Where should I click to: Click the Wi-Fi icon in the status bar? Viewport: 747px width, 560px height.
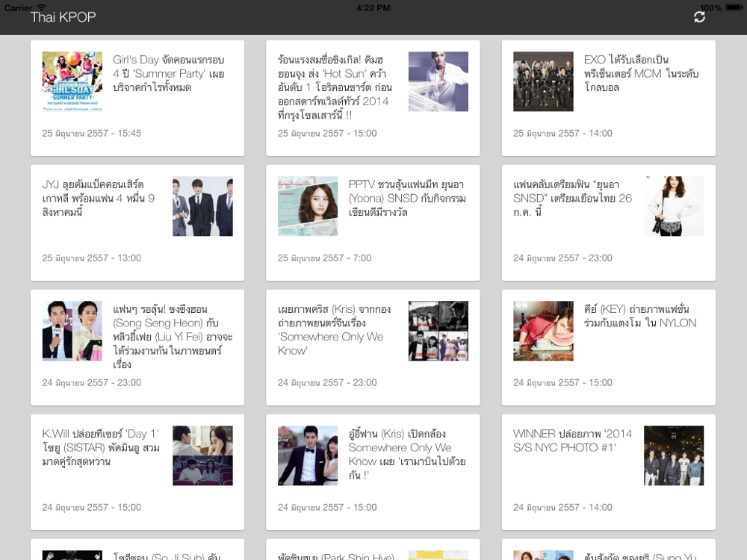tap(41, 7)
